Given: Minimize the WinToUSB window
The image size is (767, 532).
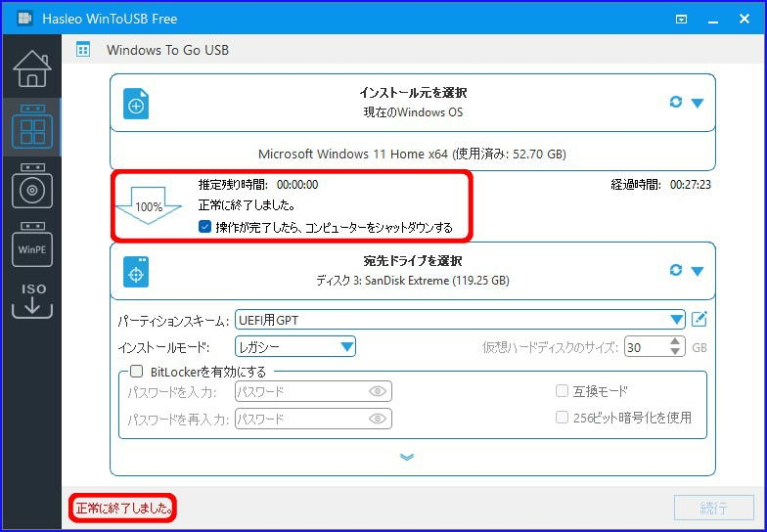Looking at the screenshot, I should [x=712, y=20].
